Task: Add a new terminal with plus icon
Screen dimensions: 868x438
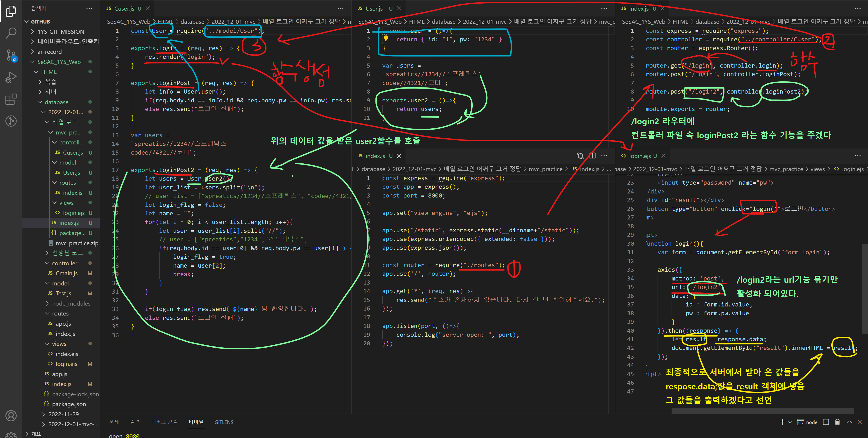Action: pyautogui.click(x=782, y=422)
